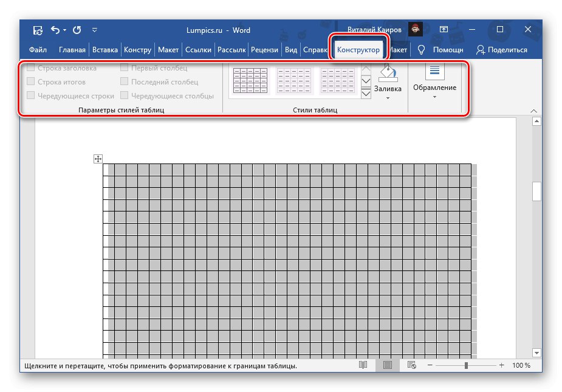The image size is (562, 392).
Task: Switch to the Главная tab
Action: [x=72, y=50]
